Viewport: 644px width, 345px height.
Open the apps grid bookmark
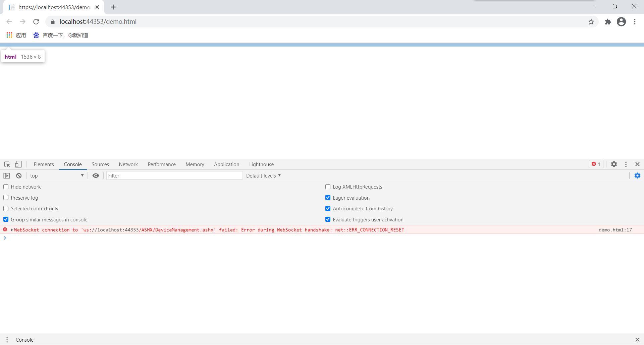coord(16,35)
